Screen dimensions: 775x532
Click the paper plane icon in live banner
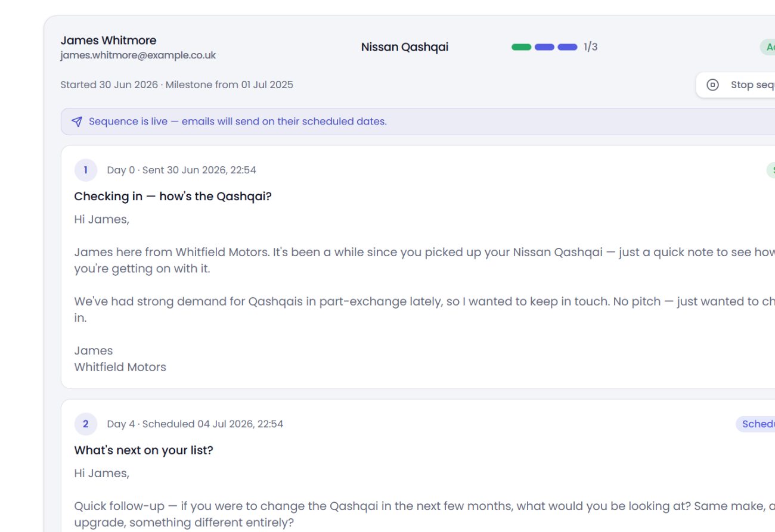(x=77, y=122)
